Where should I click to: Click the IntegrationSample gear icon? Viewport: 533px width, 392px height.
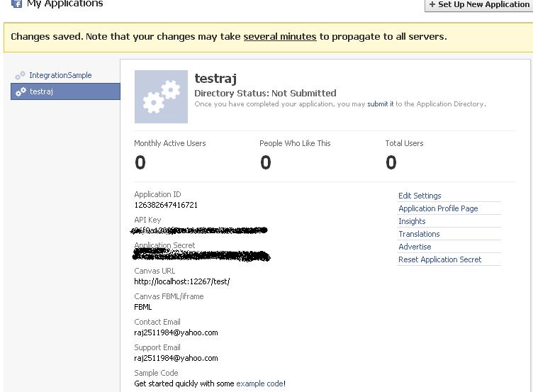tap(20, 76)
